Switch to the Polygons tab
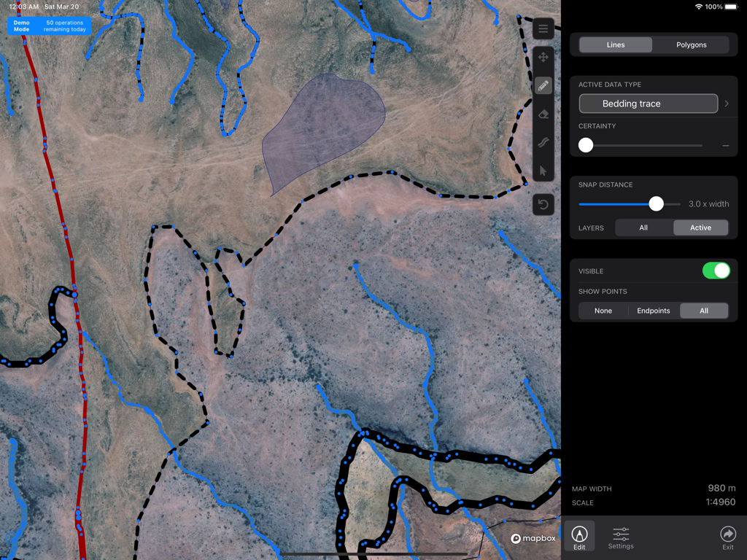 tap(690, 44)
